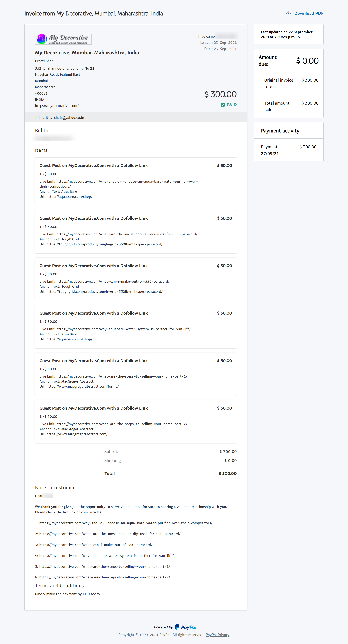Screen dimensions: 348x644
Task: Click the Payment activity heading
Action: (280, 131)
